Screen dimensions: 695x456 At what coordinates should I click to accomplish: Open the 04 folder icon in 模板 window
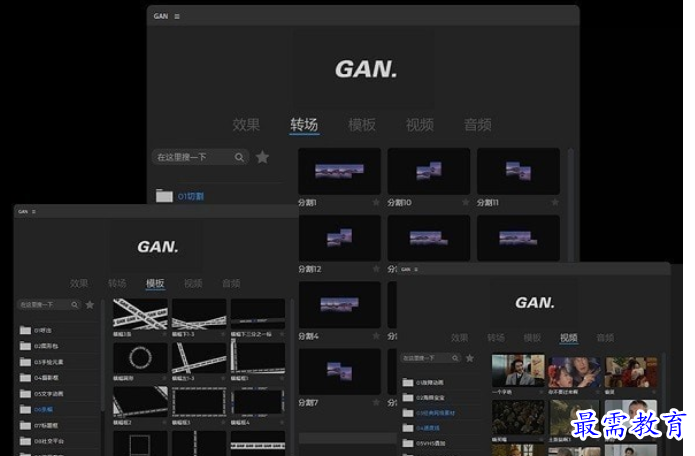point(25,378)
